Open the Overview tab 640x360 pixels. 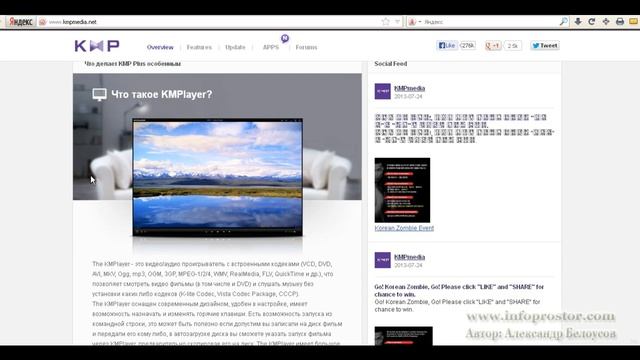click(160, 47)
